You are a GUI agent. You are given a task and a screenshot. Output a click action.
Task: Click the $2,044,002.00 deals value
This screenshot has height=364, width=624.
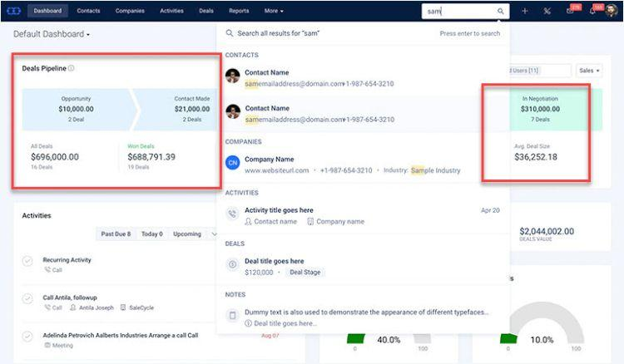pyautogui.click(x=547, y=231)
